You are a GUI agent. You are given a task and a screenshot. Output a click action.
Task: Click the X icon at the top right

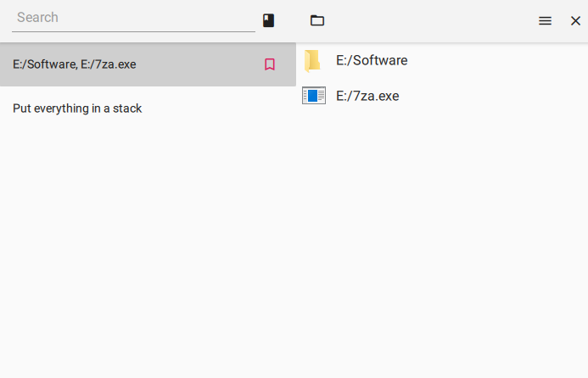pyautogui.click(x=575, y=20)
